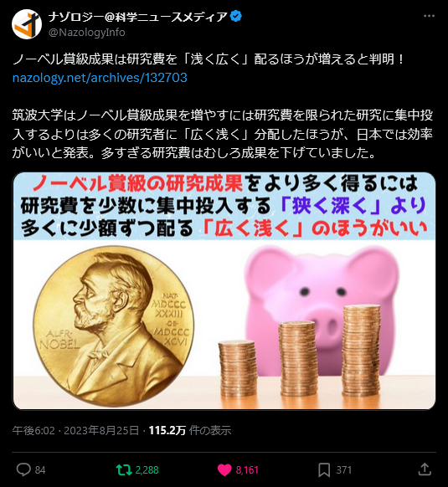The width and height of the screenshot is (448, 487).
Task: Click the 84 replies count
Action: tap(40, 470)
